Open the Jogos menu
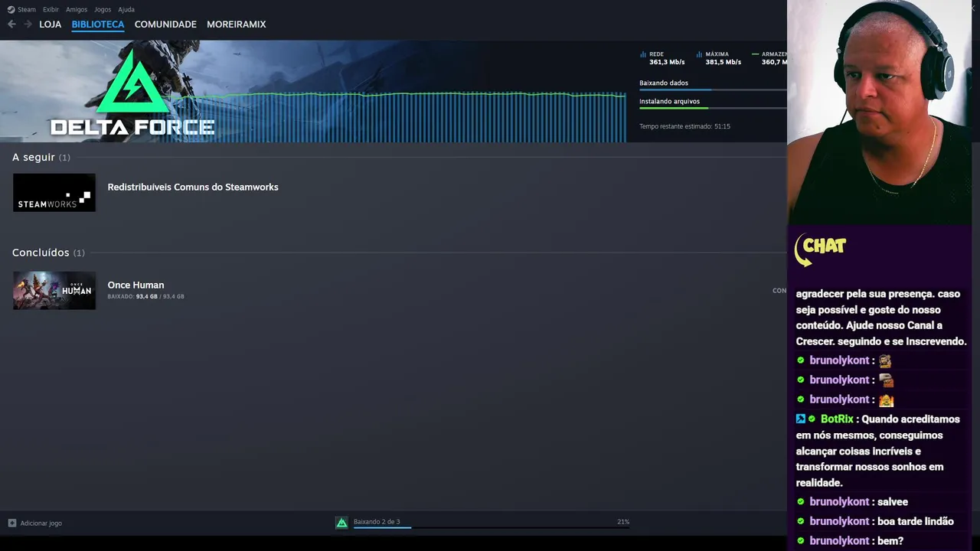Viewport: 980px width, 551px height. coord(103,9)
